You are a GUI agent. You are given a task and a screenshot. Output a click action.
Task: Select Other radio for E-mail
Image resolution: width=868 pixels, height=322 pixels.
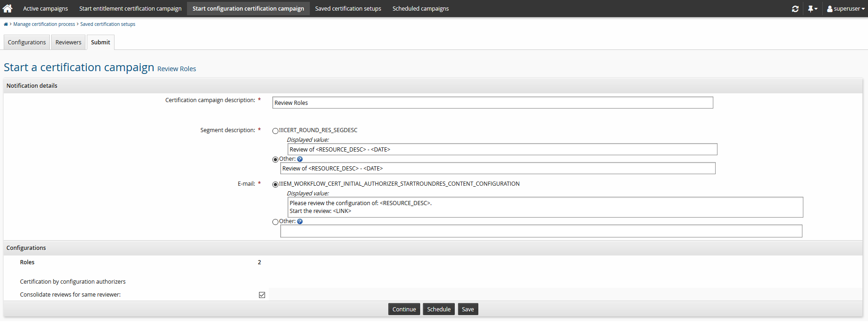click(276, 222)
